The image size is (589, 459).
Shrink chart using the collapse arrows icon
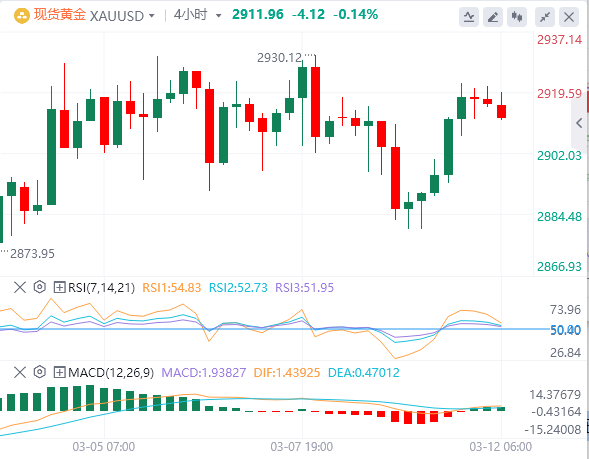(x=545, y=17)
